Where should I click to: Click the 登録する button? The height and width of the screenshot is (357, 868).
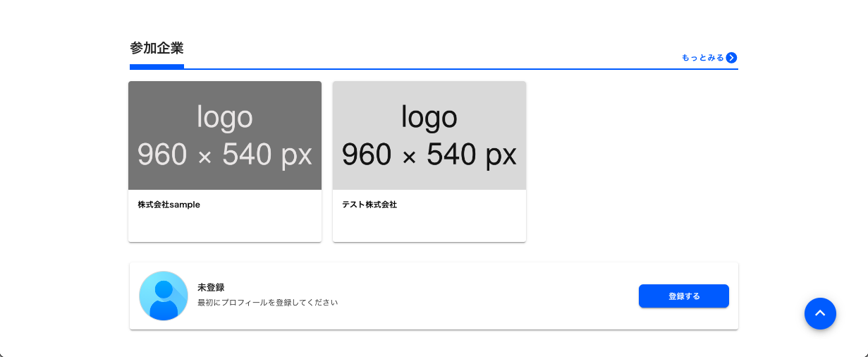tap(683, 296)
